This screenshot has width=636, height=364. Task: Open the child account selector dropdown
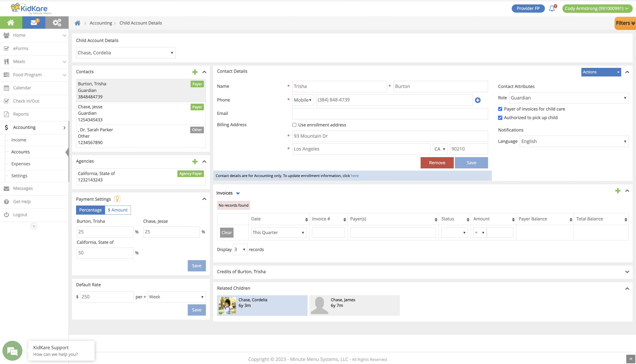click(x=125, y=52)
